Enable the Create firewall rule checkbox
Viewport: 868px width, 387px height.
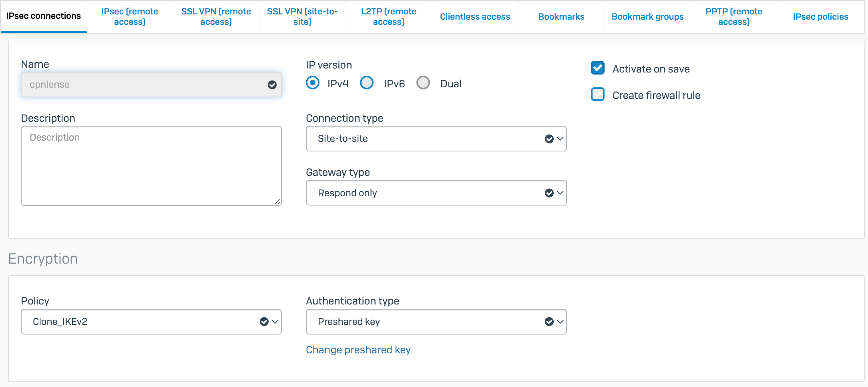pos(598,95)
